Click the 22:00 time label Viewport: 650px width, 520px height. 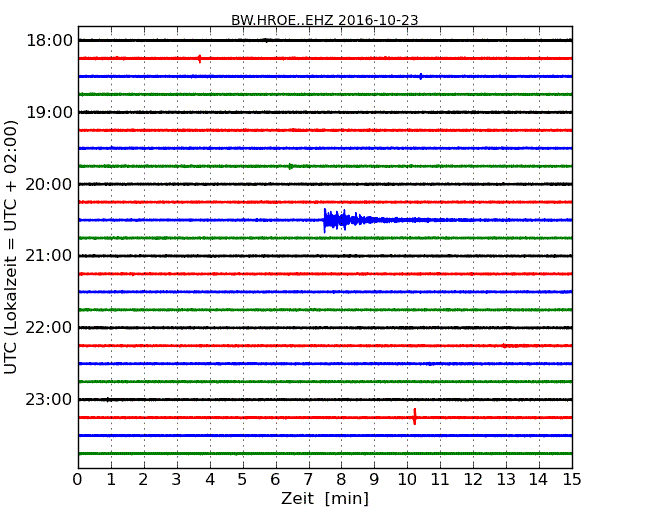[49, 328]
